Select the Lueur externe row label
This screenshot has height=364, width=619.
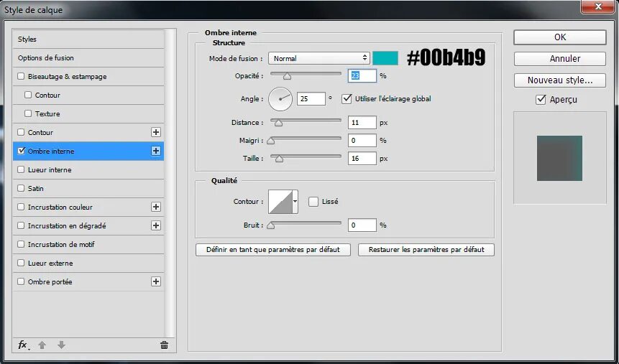pos(50,263)
